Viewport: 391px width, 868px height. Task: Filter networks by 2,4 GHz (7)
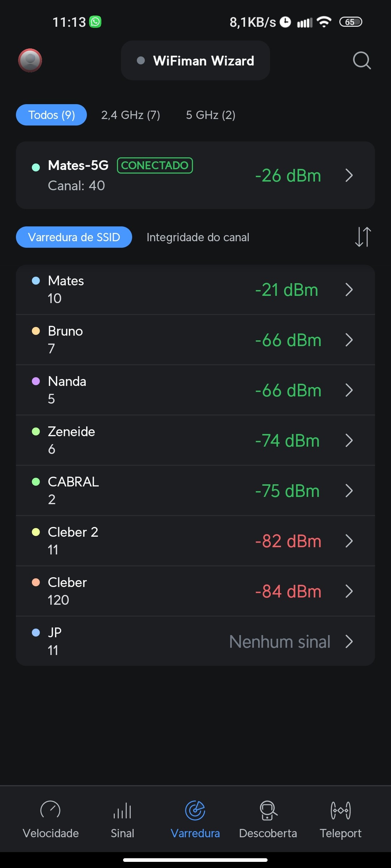(130, 115)
